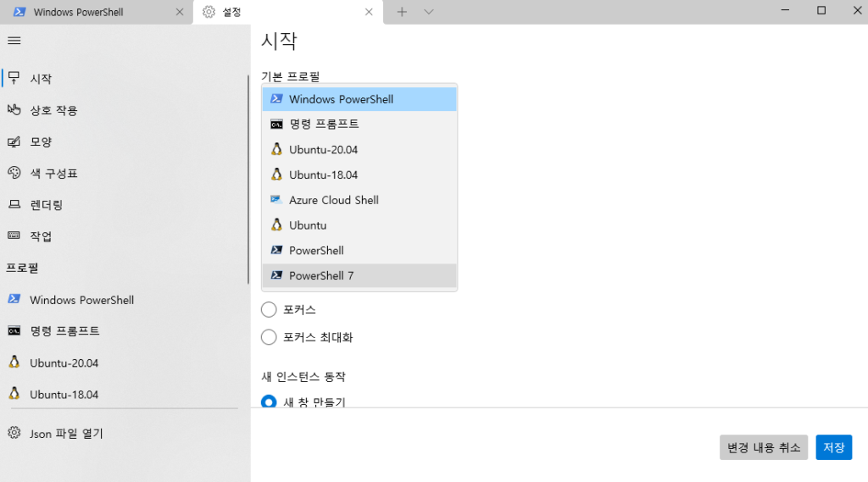This screenshot has width=868, height=482.
Task: Click the 렌더링 monitor icon
Action: [14, 205]
